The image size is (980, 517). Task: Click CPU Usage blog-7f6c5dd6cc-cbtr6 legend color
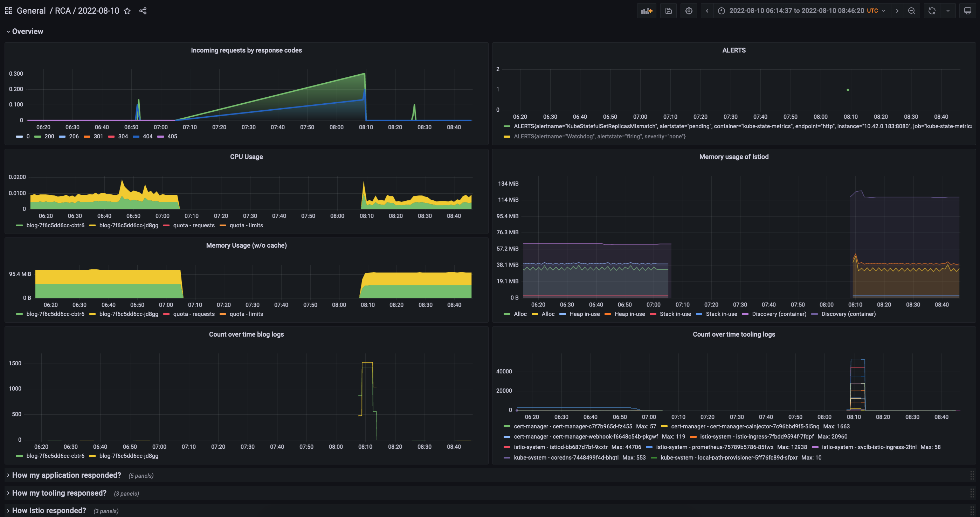tap(19, 226)
